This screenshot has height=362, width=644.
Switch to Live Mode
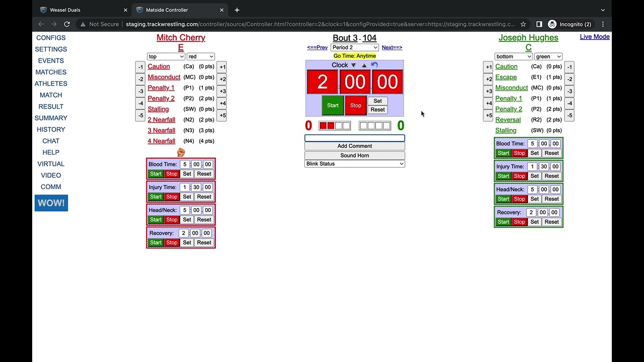[595, 37]
